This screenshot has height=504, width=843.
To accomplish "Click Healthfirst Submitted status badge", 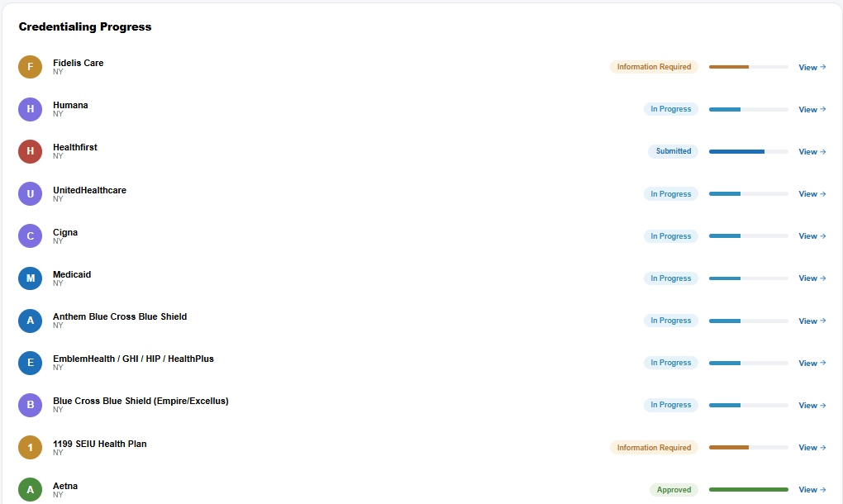I will tap(673, 151).
